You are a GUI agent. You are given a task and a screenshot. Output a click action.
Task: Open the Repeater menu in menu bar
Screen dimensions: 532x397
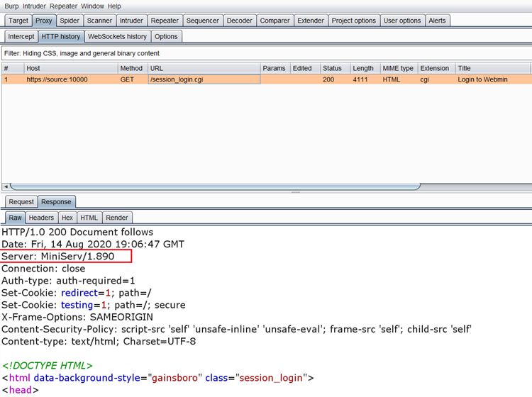click(63, 6)
